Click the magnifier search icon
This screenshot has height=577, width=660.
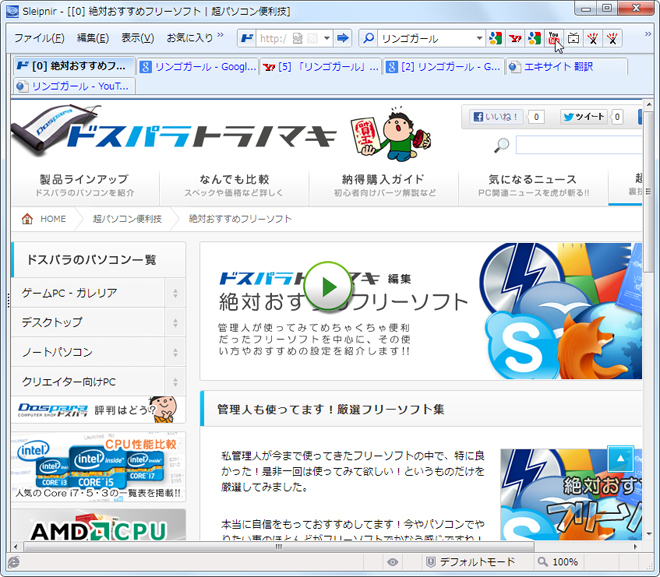[x=368, y=39]
